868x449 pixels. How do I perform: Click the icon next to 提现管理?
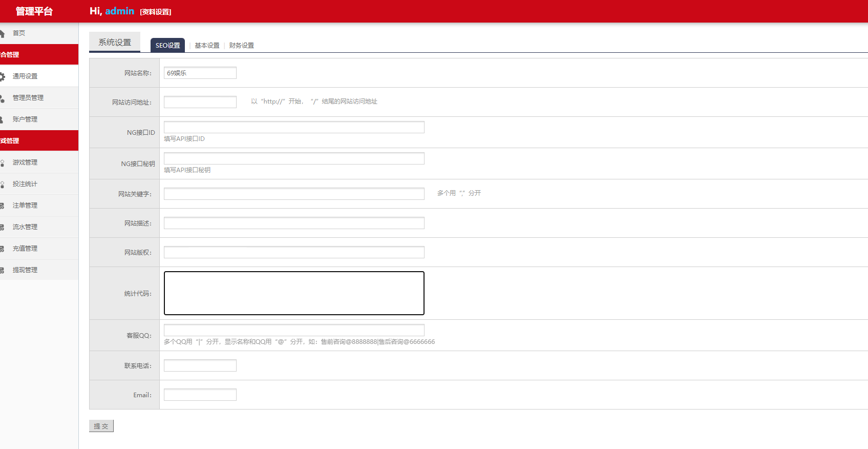pos(2,270)
